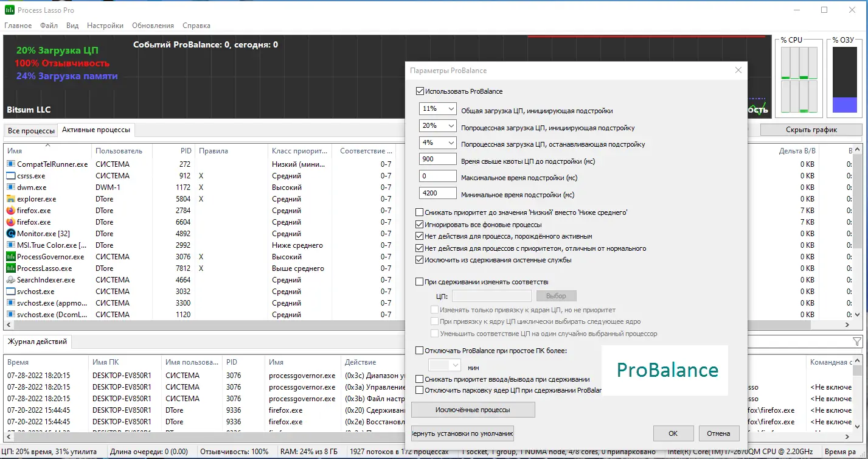Click the Firefox icon for PID 2784

pyautogui.click(x=11, y=211)
